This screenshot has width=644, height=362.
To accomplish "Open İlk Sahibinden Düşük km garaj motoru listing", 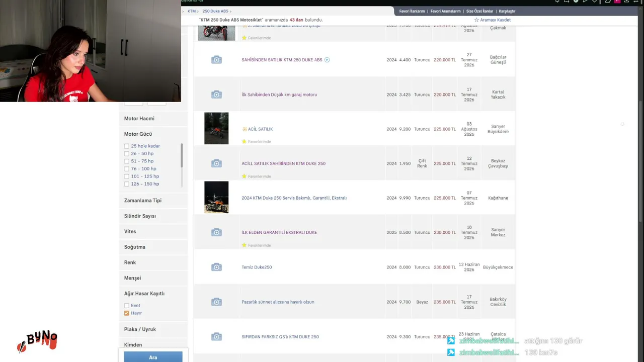I will [279, 95].
